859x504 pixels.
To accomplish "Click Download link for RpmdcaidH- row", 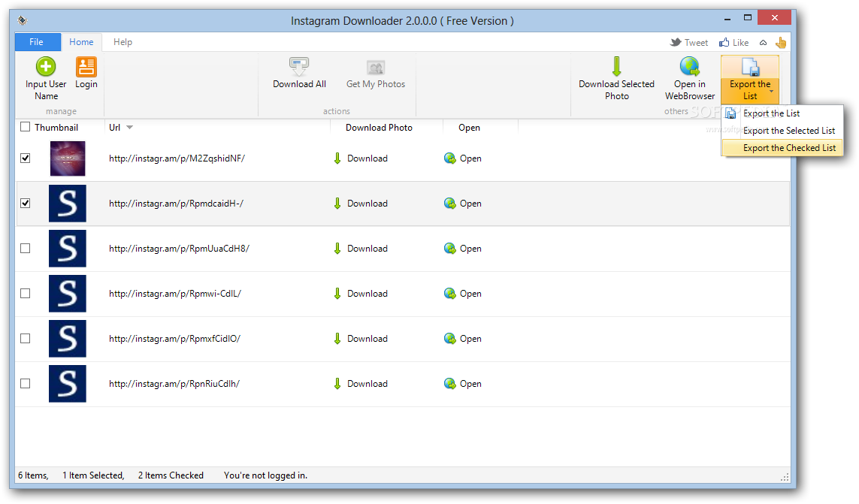I will pyautogui.click(x=367, y=204).
